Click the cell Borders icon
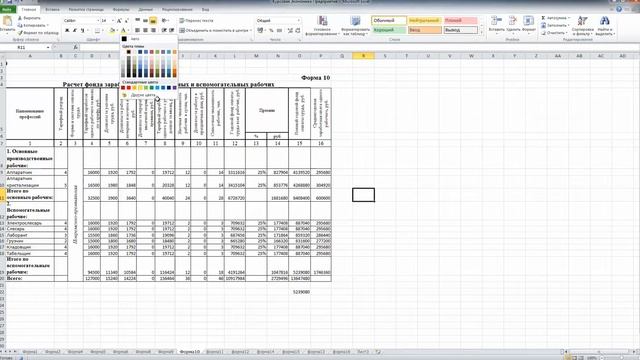Screen dimensions: 640x360 pos(97,31)
